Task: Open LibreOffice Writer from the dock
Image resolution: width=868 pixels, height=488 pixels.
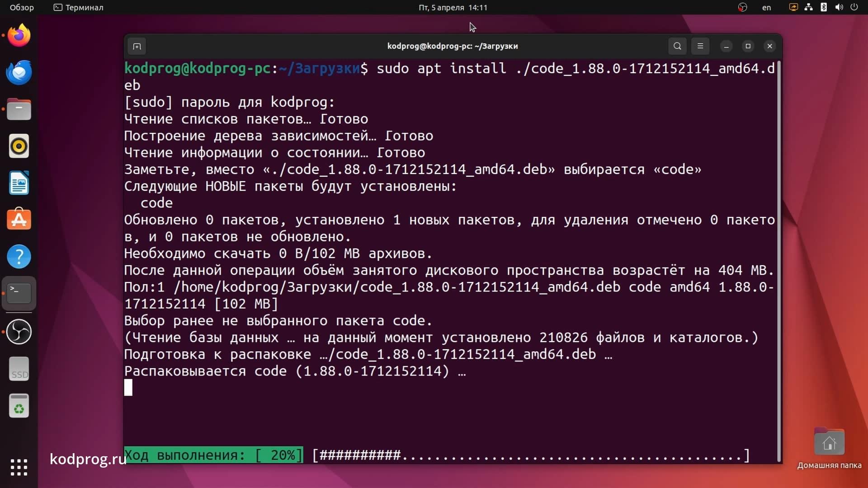Action: coord(19,183)
